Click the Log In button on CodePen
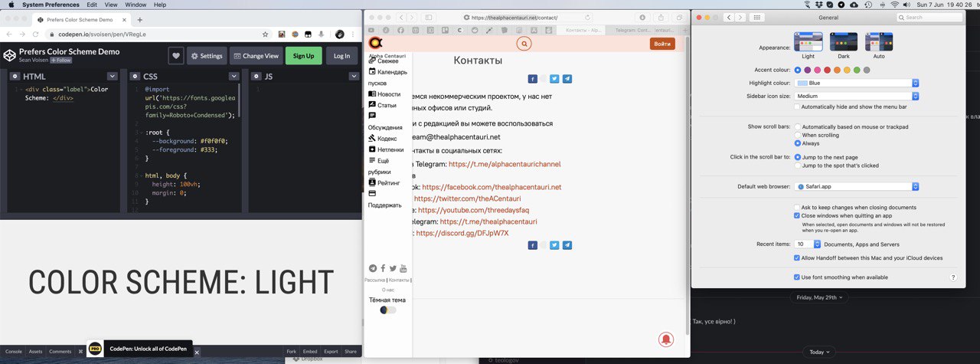The width and height of the screenshot is (980, 364). [x=341, y=55]
